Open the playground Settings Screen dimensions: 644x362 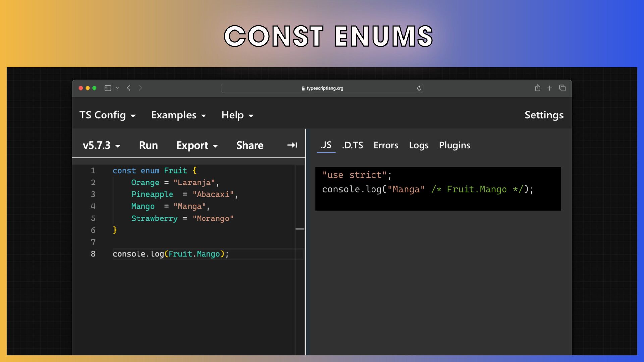544,115
